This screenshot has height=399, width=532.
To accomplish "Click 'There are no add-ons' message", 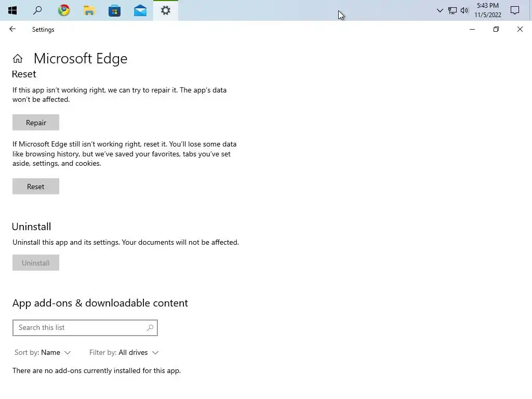I will (97, 370).
